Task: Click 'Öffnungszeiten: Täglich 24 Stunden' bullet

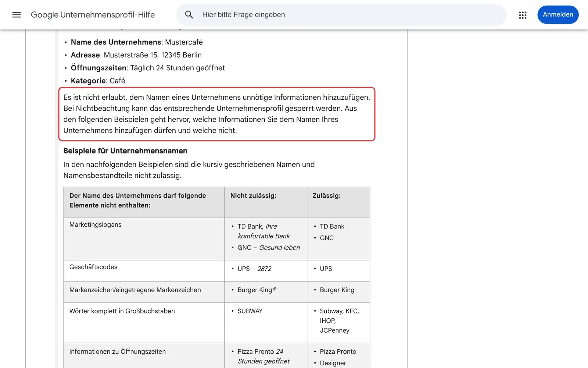Action: (148, 68)
